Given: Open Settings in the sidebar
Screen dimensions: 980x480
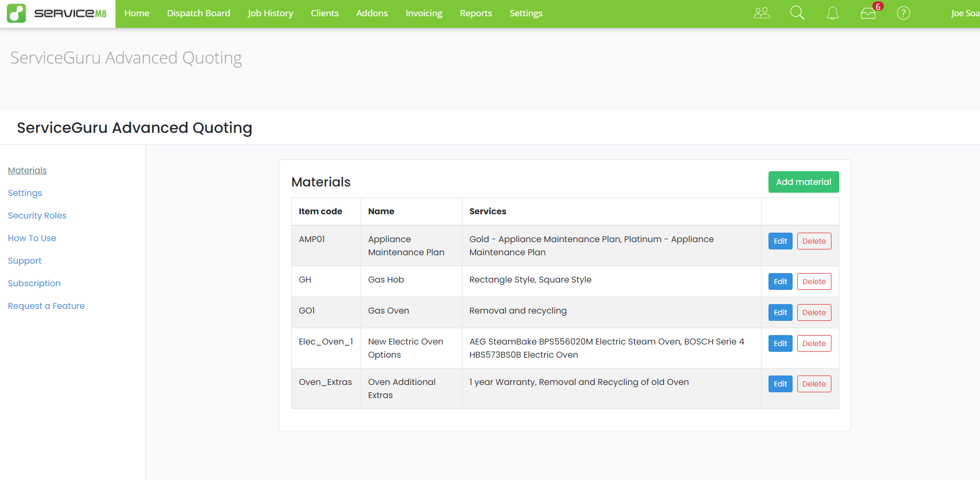Looking at the screenshot, I should [x=25, y=193].
